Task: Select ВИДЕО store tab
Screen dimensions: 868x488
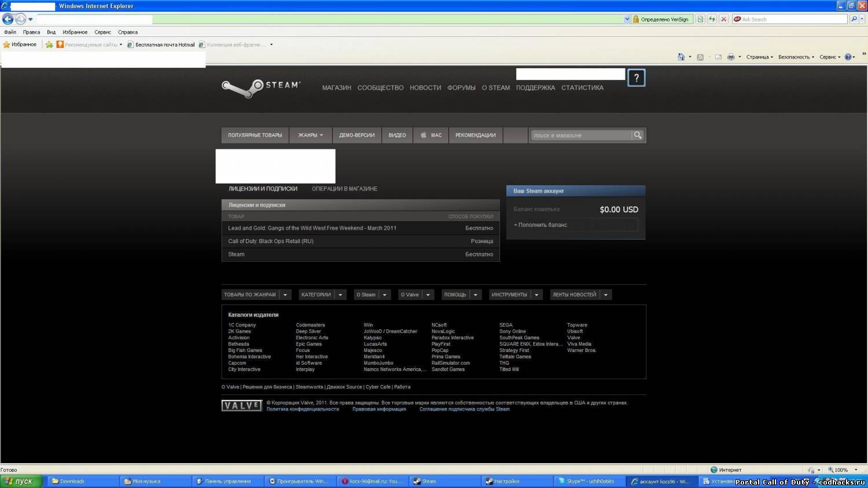Action: pyautogui.click(x=397, y=135)
